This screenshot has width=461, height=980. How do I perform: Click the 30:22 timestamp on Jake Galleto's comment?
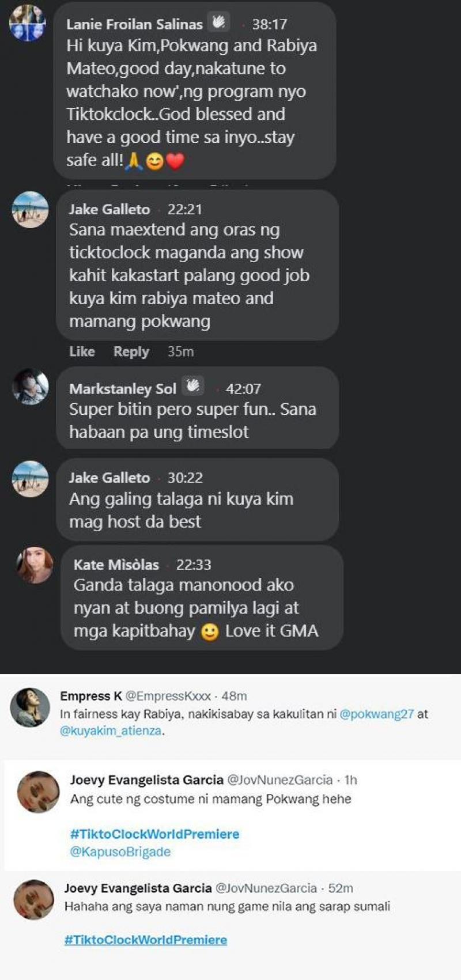(x=185, y=478)
